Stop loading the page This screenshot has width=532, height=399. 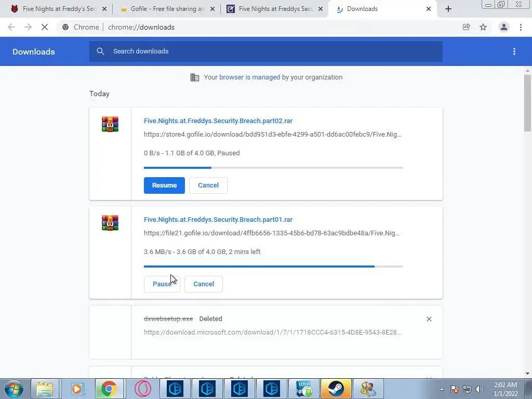pos(45,27)
